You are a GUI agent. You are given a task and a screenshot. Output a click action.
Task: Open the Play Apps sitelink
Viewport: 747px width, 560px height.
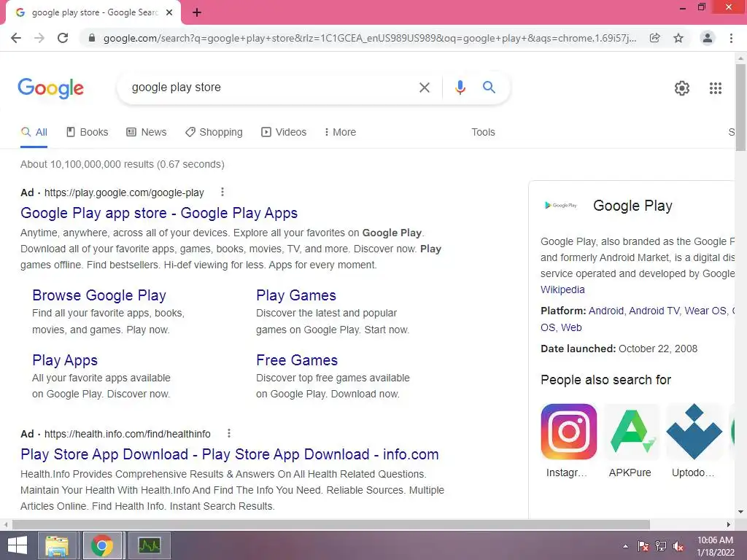coord(65,360)
